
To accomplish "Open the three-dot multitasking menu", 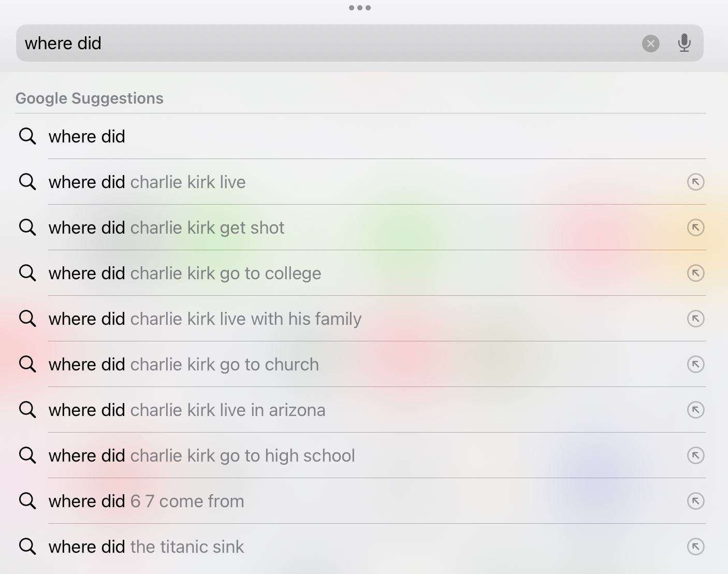I will [x=360, y=8].
